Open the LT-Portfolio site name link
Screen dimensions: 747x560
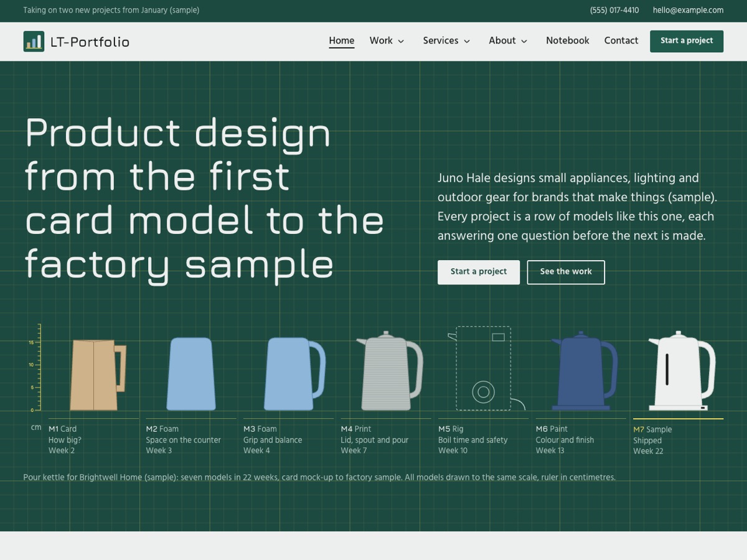tap(90, 42)
